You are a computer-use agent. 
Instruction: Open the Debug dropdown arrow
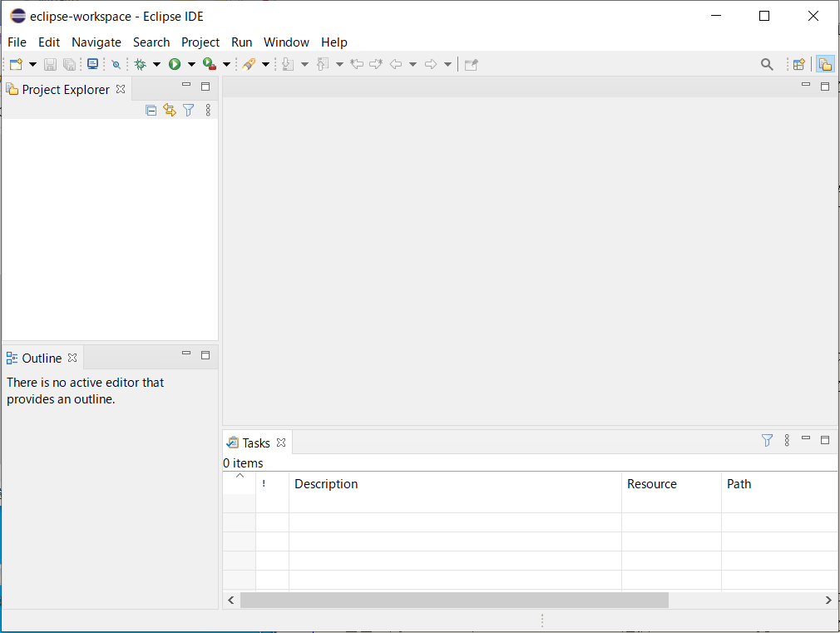[x=156, y=64]
